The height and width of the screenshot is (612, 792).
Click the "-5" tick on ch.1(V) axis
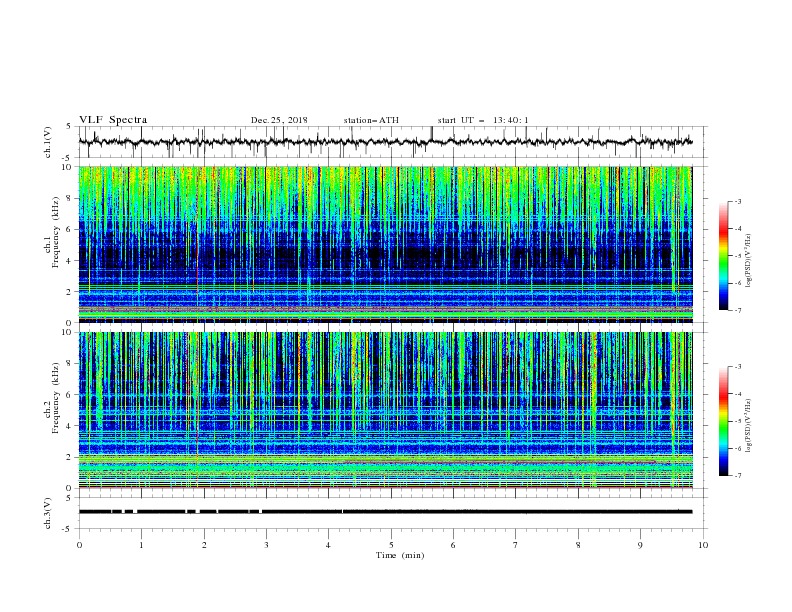tap(68, 158)
